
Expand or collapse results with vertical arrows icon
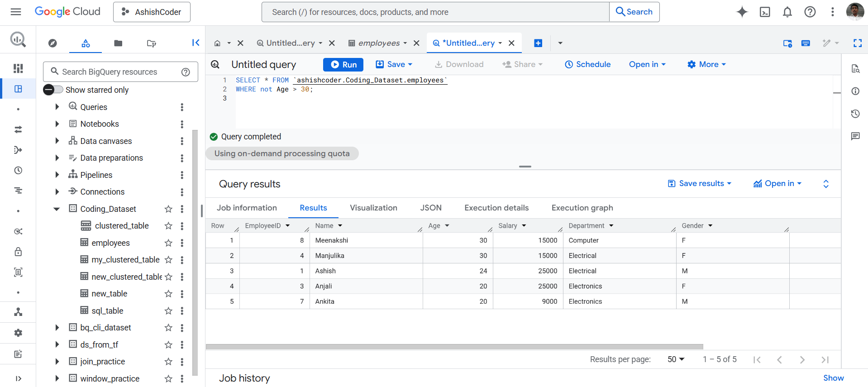[x=825, y=184]
